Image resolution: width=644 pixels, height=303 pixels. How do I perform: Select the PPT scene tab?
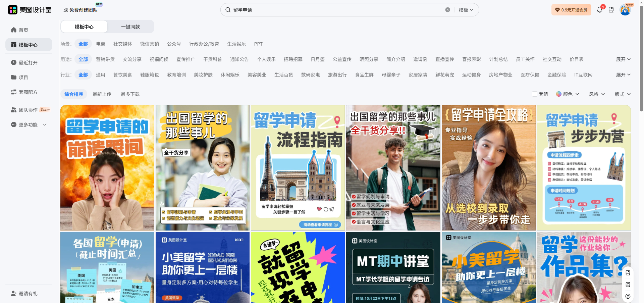(x=258, y=44)
